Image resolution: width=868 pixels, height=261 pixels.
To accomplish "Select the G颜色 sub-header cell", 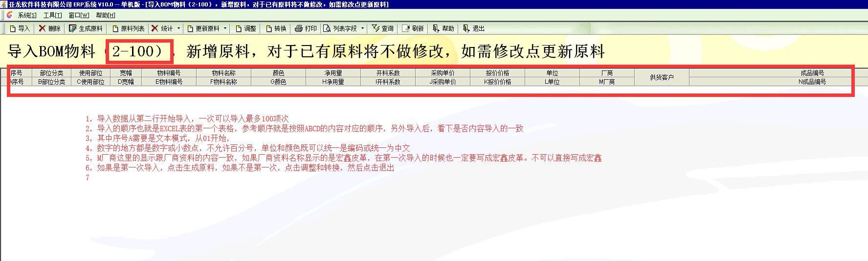I will click(278, 82).
